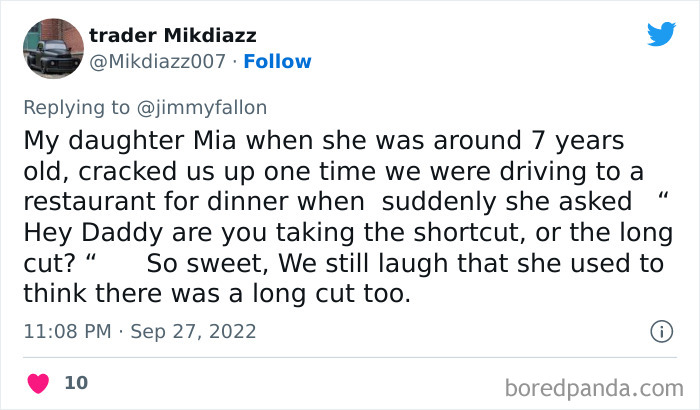Screen dimensions: 700x410
Task: Like the tweet with the heart icon
Action: [39, 382]
